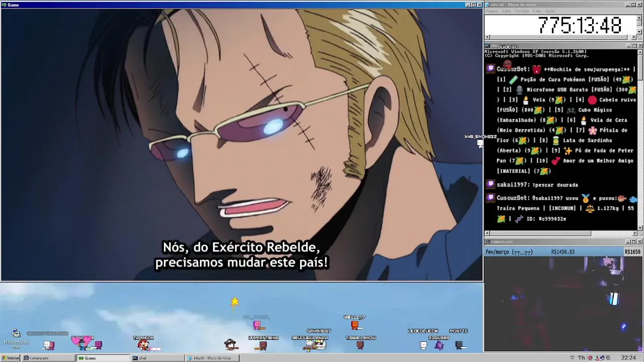
Task: Click the Twitch badge beside first CuscuzBot message
Action: point(491,69)
